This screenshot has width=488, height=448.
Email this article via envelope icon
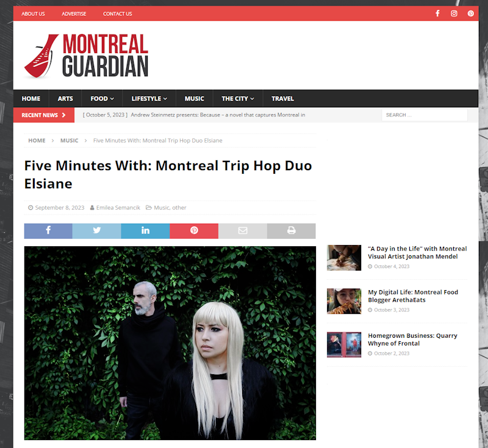coord(243,230)
